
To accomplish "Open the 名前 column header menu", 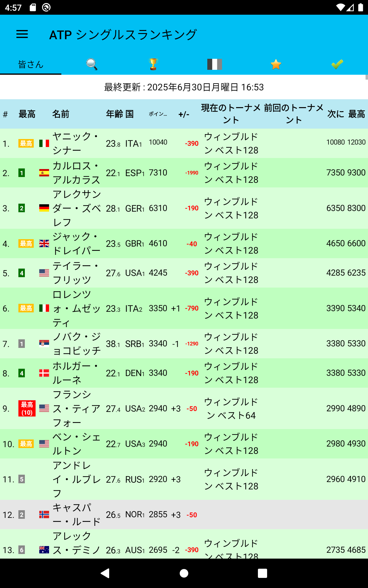I will coord(61,114).
